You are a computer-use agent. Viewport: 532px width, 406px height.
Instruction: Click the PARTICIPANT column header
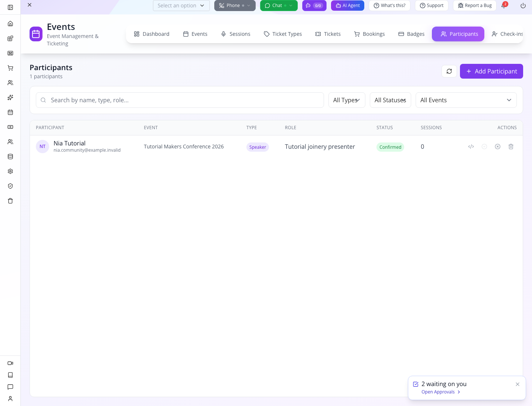coord(50,128)
